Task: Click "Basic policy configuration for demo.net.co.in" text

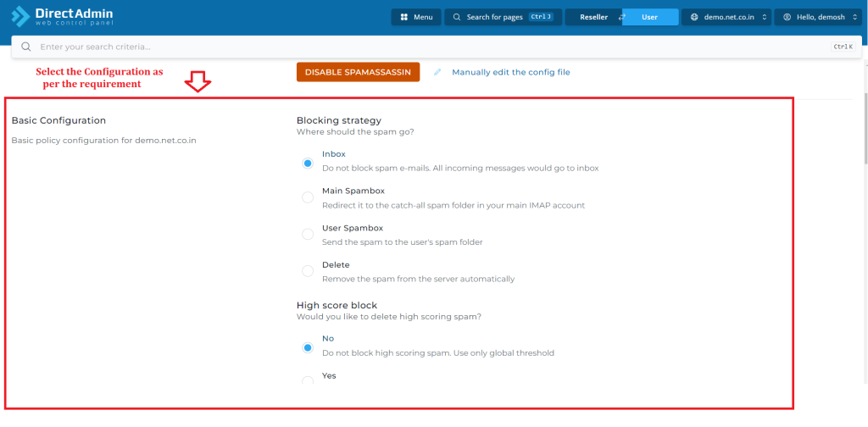Action: 104,141
